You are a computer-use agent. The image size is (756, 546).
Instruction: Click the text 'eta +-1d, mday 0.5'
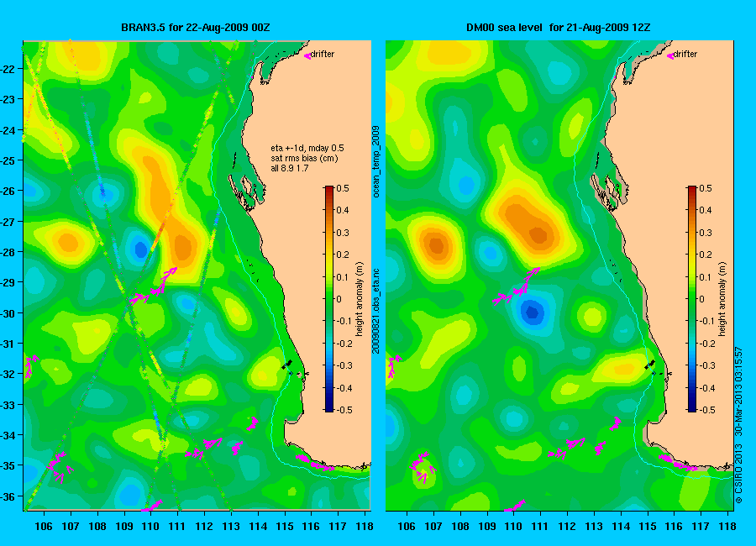click(x=307, y=148)
